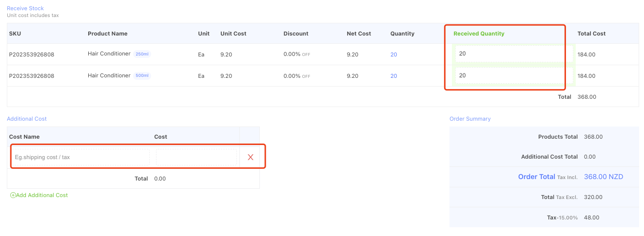Click the Received Quantity column header
Screen dimensions: 644x236
pos(479,34)
